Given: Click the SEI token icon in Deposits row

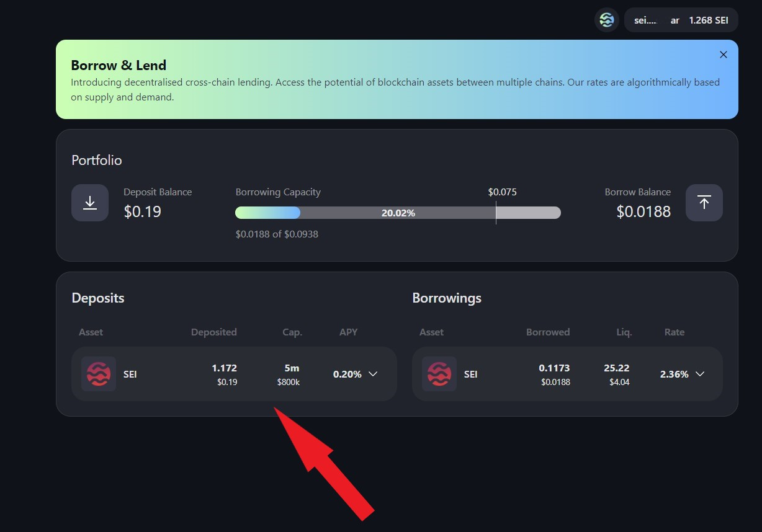Looking at the screenshot, I should [99, 374].
